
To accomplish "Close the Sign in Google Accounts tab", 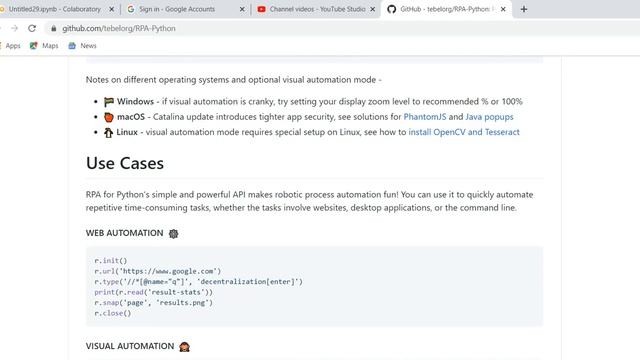I will pos(242,9).
